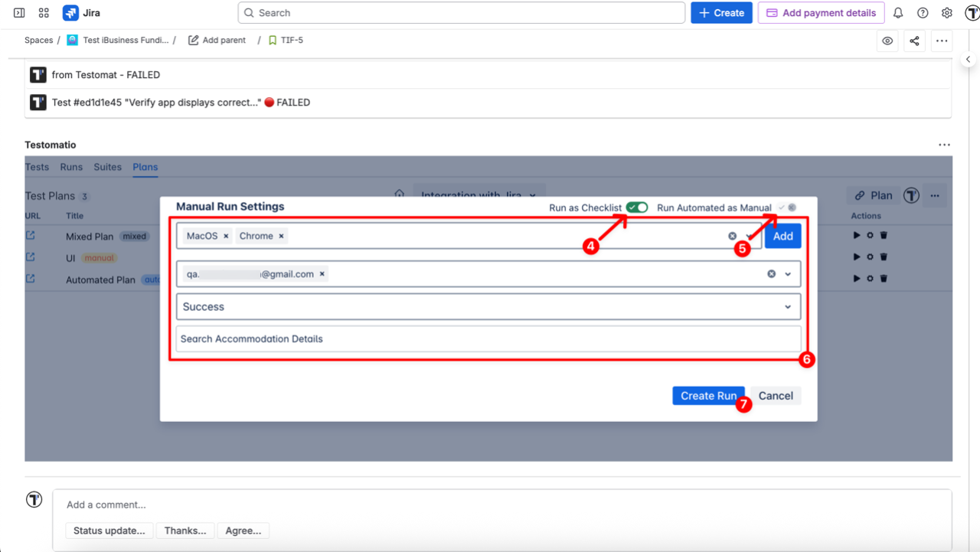
Task: Run the Mixed Plan via its play icon
Action: (857, 235)
